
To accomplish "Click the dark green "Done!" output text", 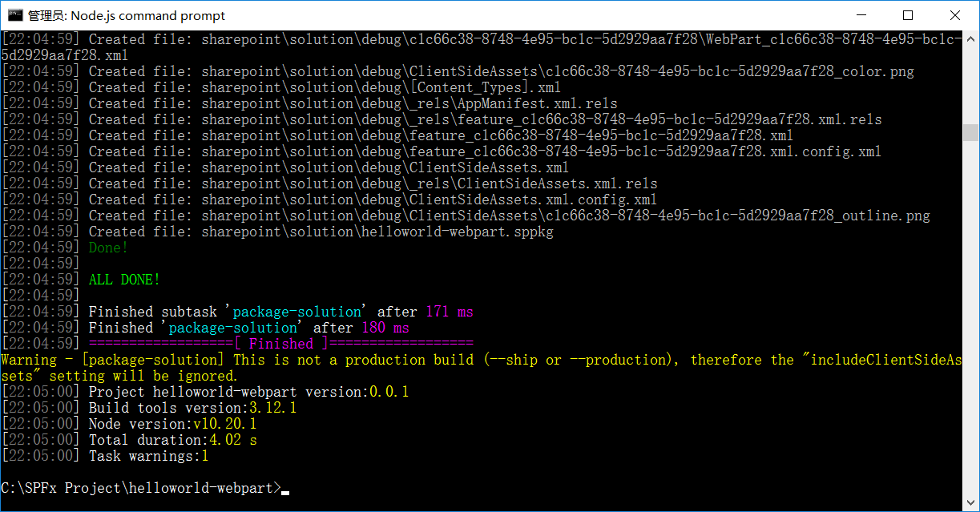I will (108, 248).
